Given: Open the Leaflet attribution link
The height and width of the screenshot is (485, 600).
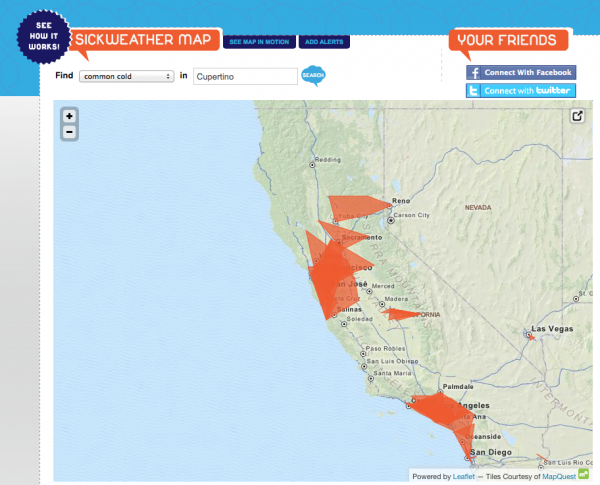Looking at the screenshot, I should click(x=463, y=477).
